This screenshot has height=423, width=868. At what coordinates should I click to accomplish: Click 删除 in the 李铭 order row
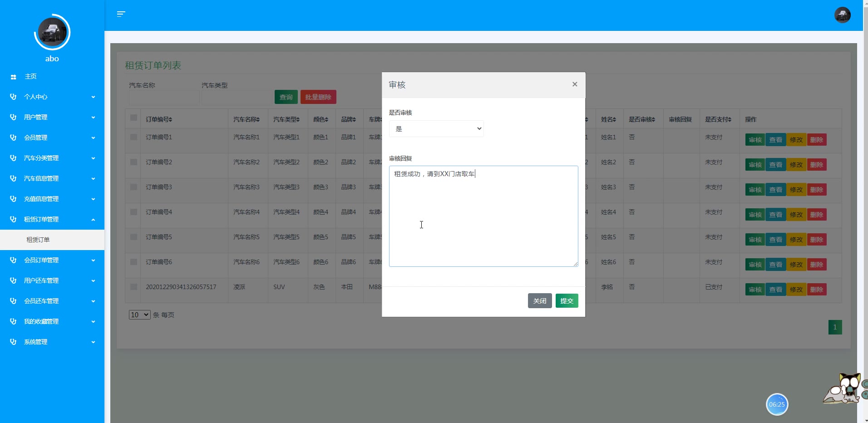(x=816, y=290)
